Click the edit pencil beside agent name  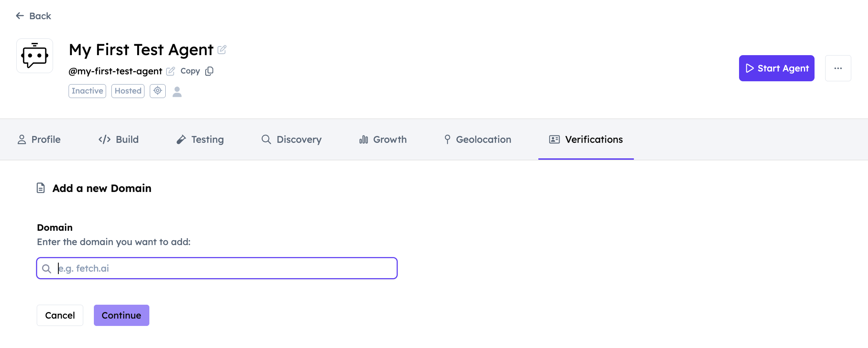[222, 50]
